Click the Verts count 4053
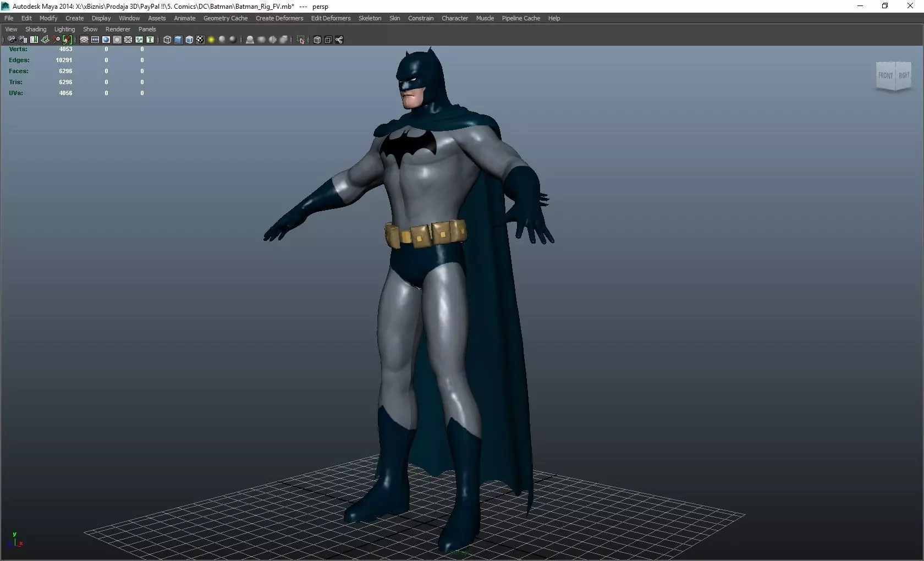924x561 pixels. coord(65,49)
